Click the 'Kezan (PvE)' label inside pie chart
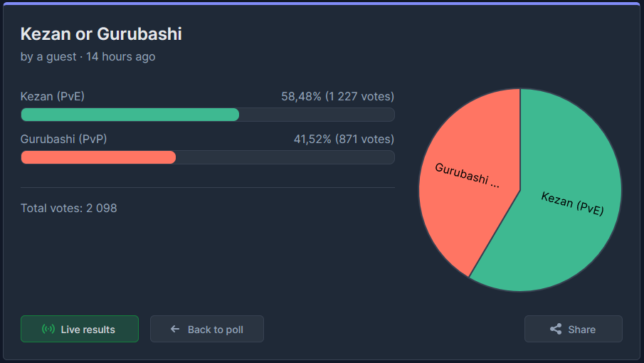 pyautogui.click(x=573, y=204)
